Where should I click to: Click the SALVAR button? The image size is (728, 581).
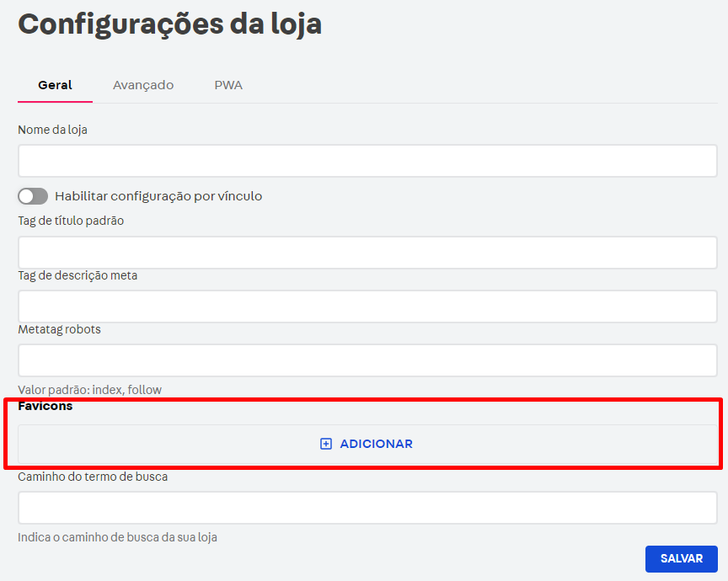pyautogui.click(x=681, y=558)
